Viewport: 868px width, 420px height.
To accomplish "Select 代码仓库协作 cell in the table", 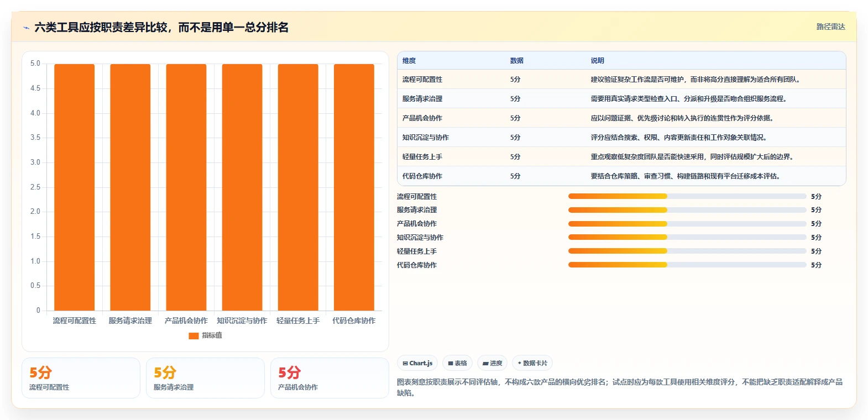I will pos(422,176).
